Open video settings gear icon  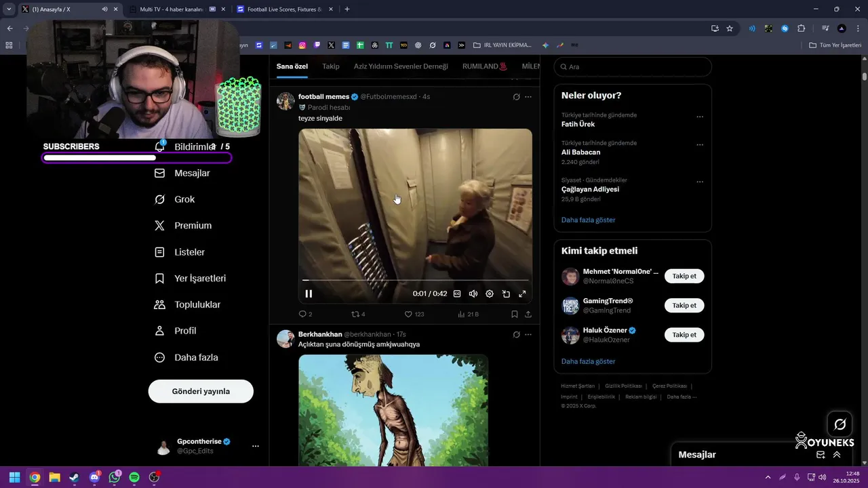(490, 293)
